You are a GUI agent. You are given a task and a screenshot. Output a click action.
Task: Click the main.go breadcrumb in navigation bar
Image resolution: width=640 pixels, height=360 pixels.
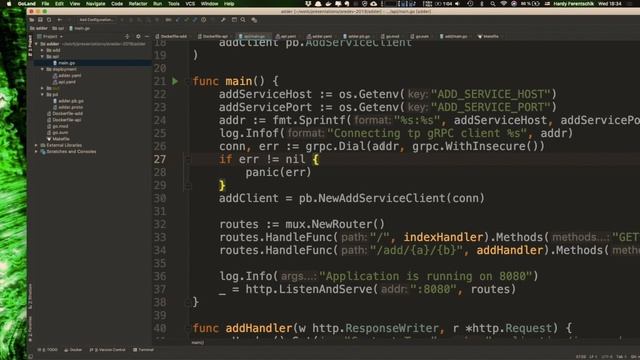click(x=80, y=28)
